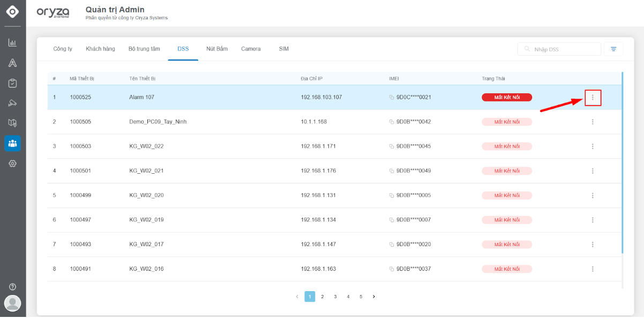The height and width of the screenshot is (318, 644).
Task: Click device code 1000499
Action: click(x=80, y=195)
